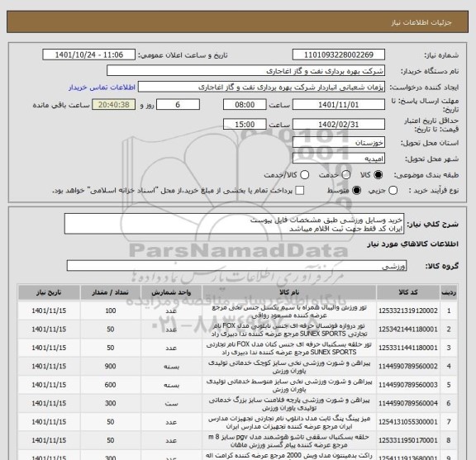Open the اطلاعات تماس خریدار link
Image resolution: width=476 pixels, height=460 pixels.
click(102, 88)
